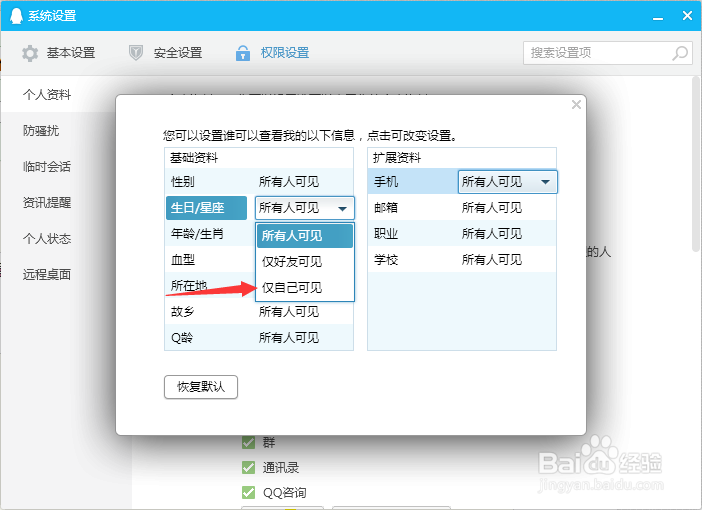This screenshot has height=510, width=702.
Task: Choose 所有人可见 in the dropdown list
Action: pyautogui.click(x=305, y=236)
